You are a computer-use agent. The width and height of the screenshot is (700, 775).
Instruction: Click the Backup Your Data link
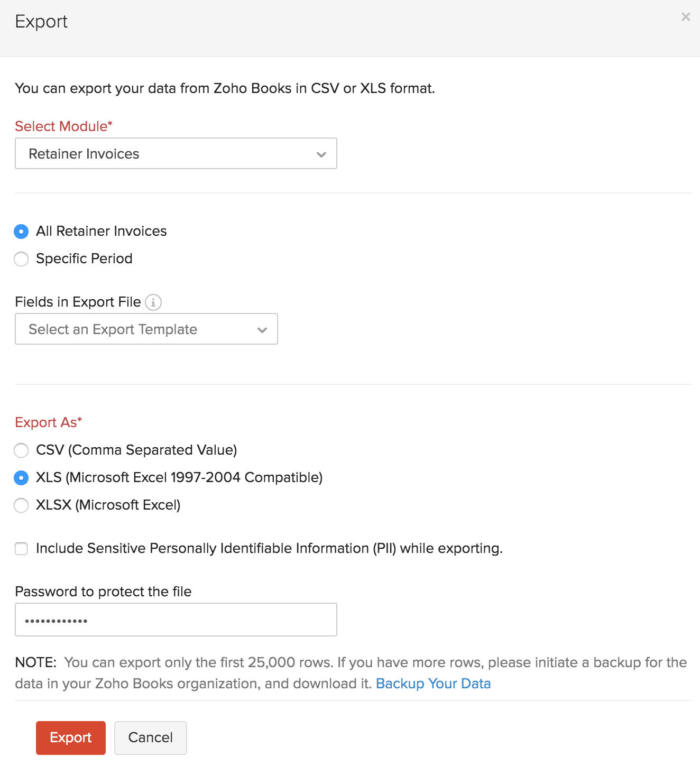click(433, 684)
